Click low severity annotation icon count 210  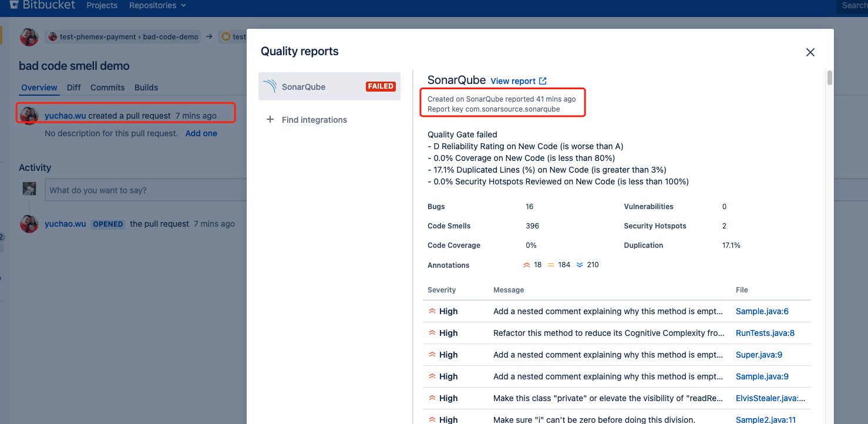tap(587, 265)
